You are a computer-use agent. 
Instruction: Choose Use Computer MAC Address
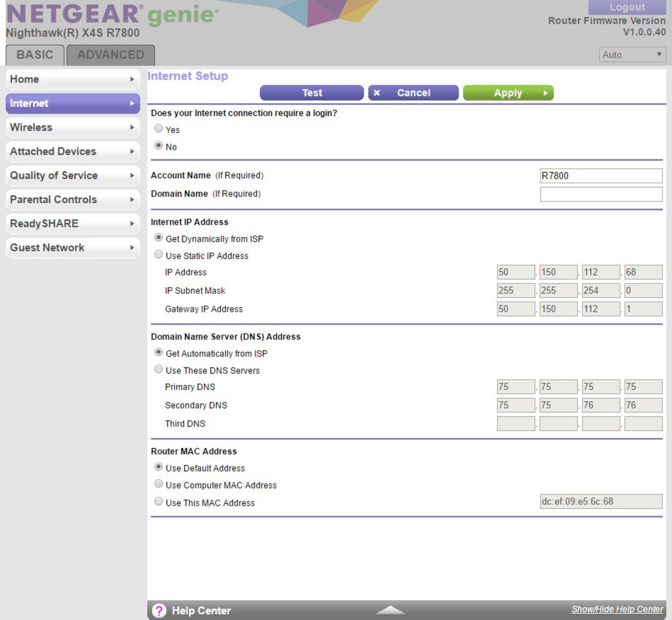pos(159,484)
